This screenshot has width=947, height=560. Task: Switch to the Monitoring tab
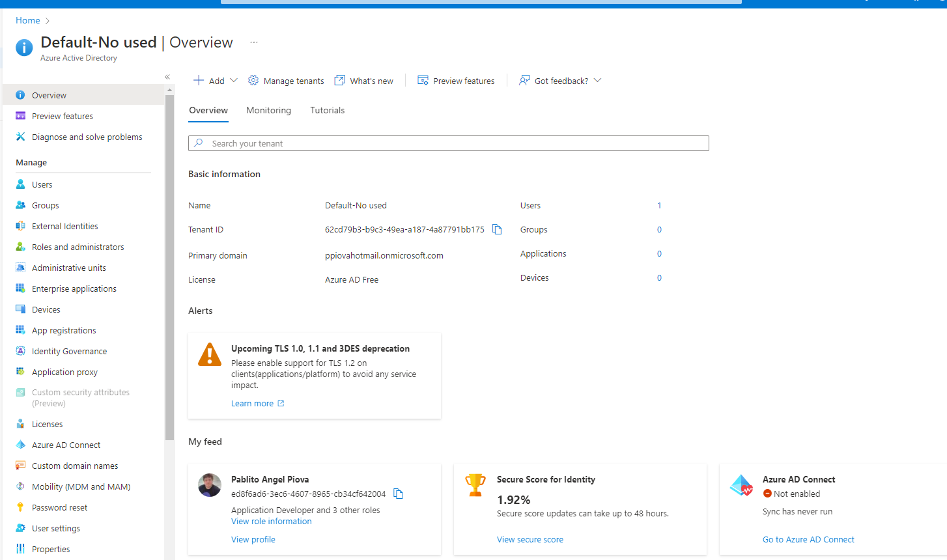pyautogui.click(x=268, y=110)
